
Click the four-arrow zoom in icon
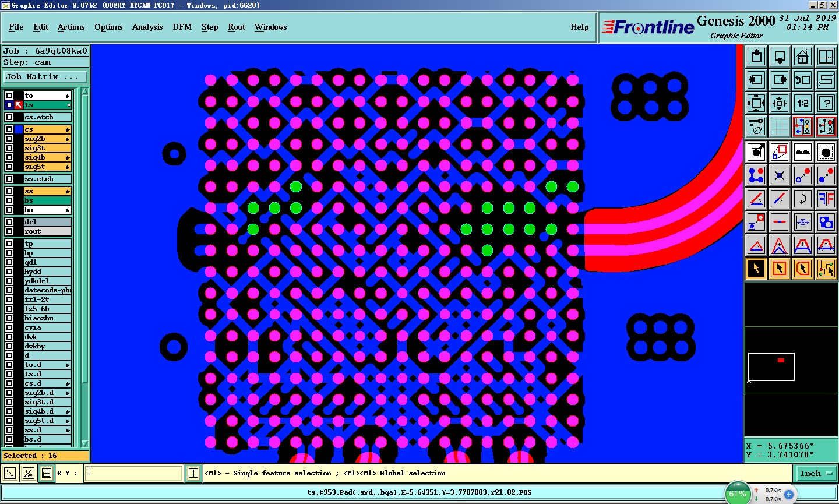(756, 103)
